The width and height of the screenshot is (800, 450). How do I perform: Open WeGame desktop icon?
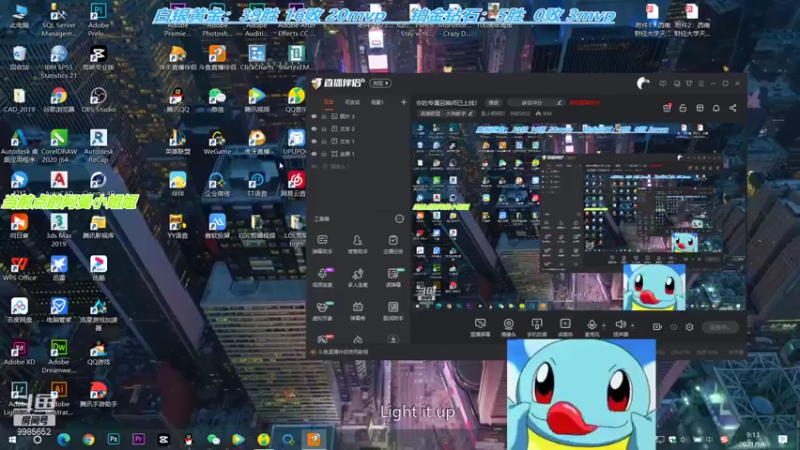pos(217,142)
